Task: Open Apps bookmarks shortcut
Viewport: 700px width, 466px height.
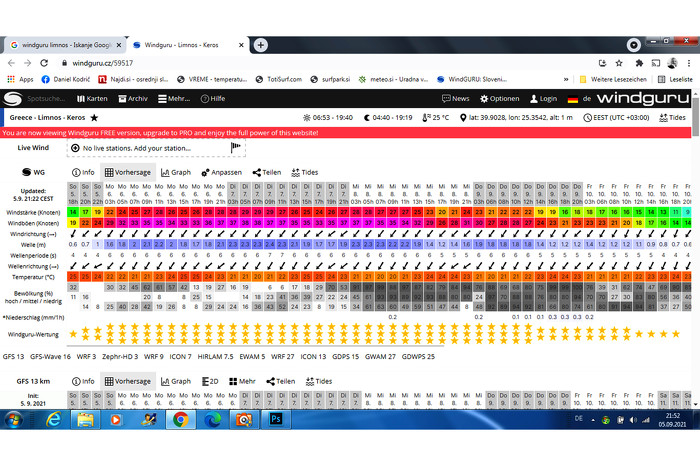Action: (x=21, y=79)
